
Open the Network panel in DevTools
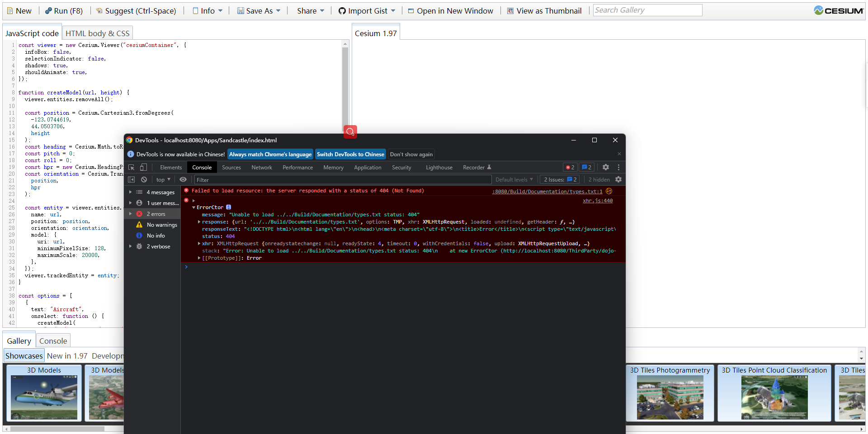(261, 167)
